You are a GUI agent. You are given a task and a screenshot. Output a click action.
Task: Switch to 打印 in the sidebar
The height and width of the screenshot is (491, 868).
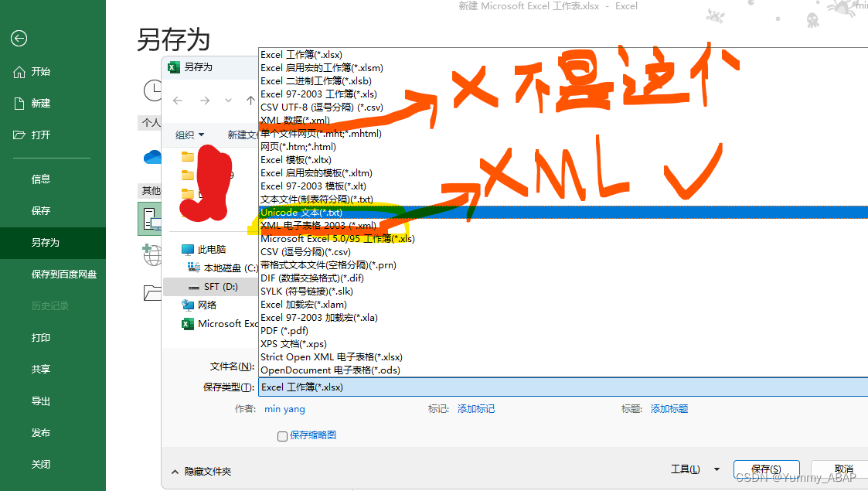pyautogui.click(x=40, y=337)
